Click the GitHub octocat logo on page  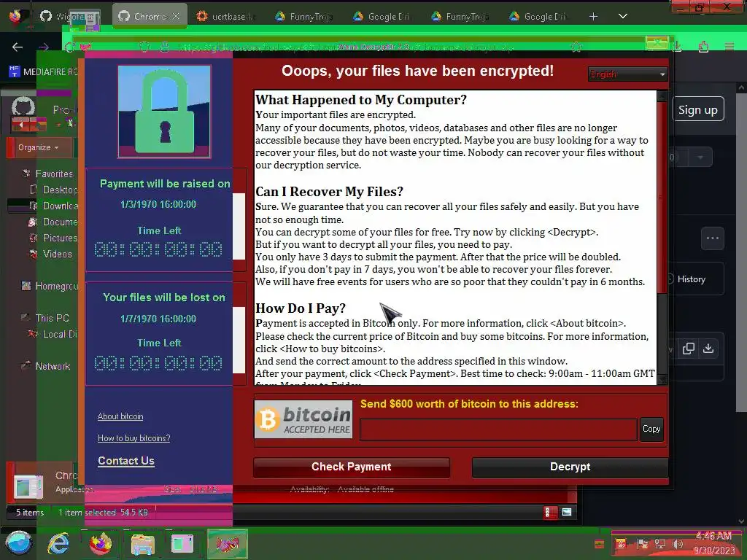pos(23,108)
